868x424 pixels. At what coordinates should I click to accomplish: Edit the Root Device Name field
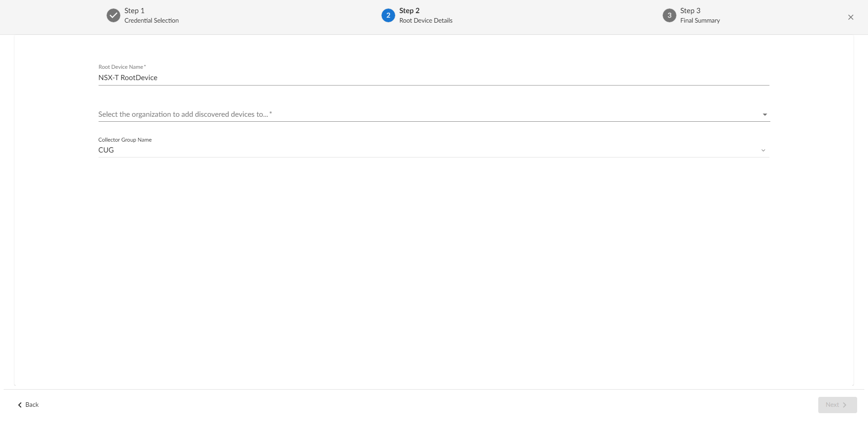(x=434, y=78)
